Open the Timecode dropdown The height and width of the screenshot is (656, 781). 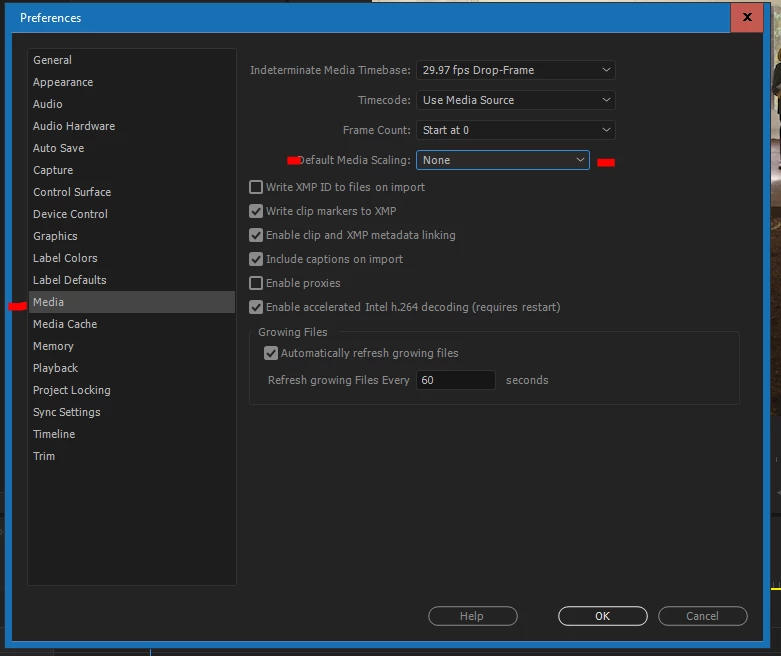(516, 100)
